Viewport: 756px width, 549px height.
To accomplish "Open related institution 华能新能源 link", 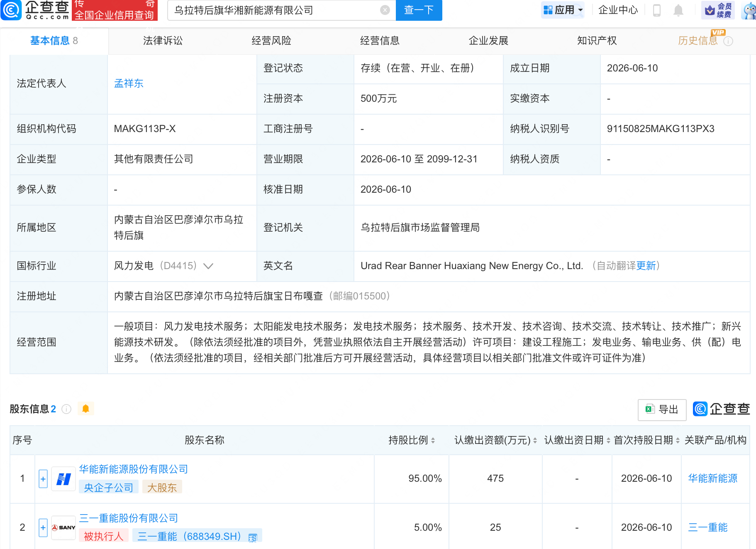I will [713, 478].
